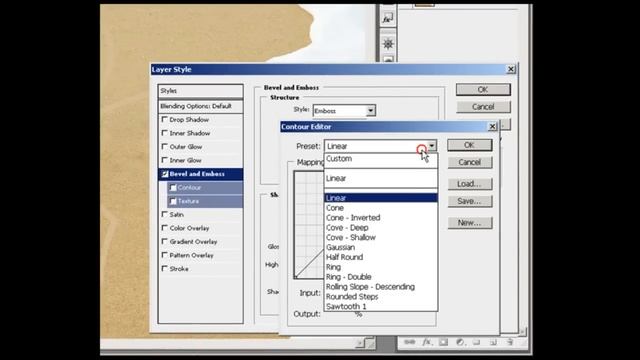Enable the Inner Shadow checkbox

[x=164, y=133]
